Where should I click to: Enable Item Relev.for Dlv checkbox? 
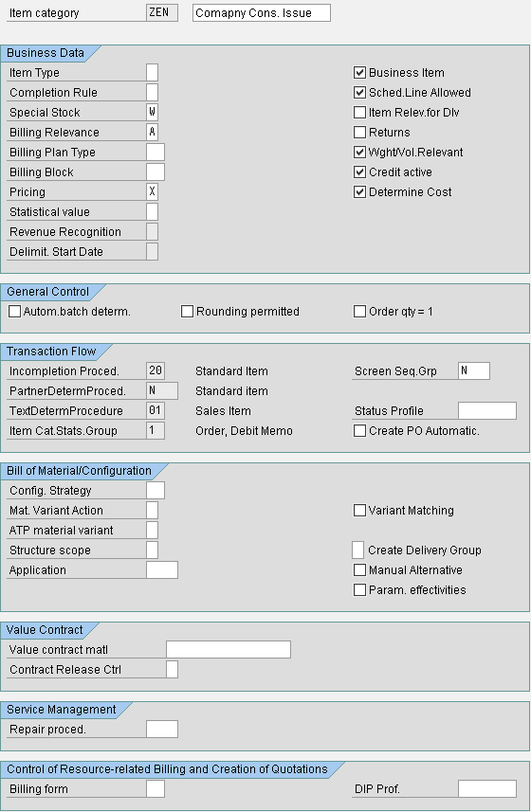pos(359,113)
